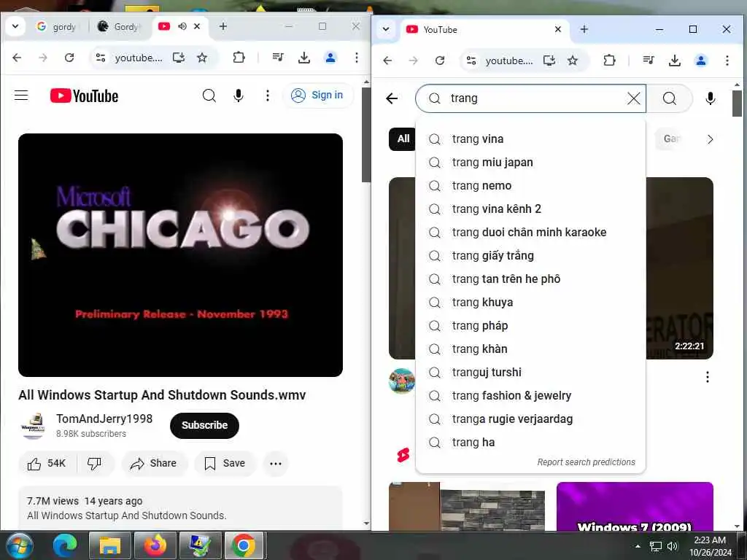Choose suggestion trang giấy trắng
747x560 pixels.
[x=530, y=256]
